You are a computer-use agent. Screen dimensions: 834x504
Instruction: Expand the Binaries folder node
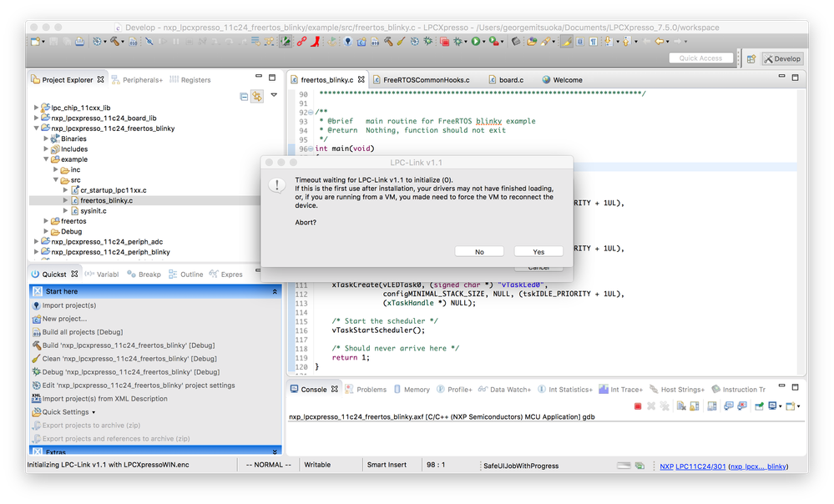pos(46,139)
